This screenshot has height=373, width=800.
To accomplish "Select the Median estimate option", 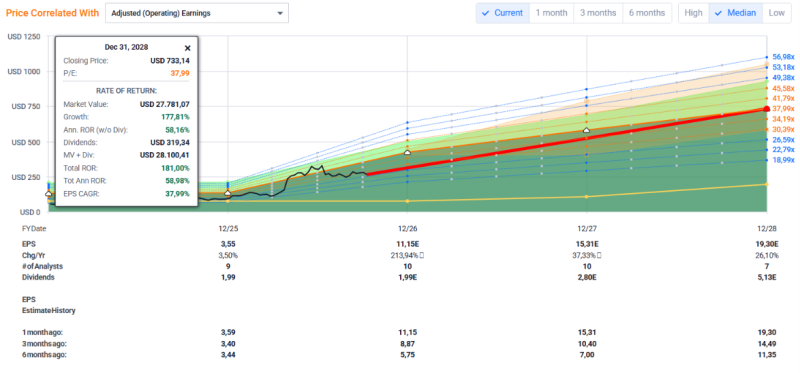I will tap(735, 13).
